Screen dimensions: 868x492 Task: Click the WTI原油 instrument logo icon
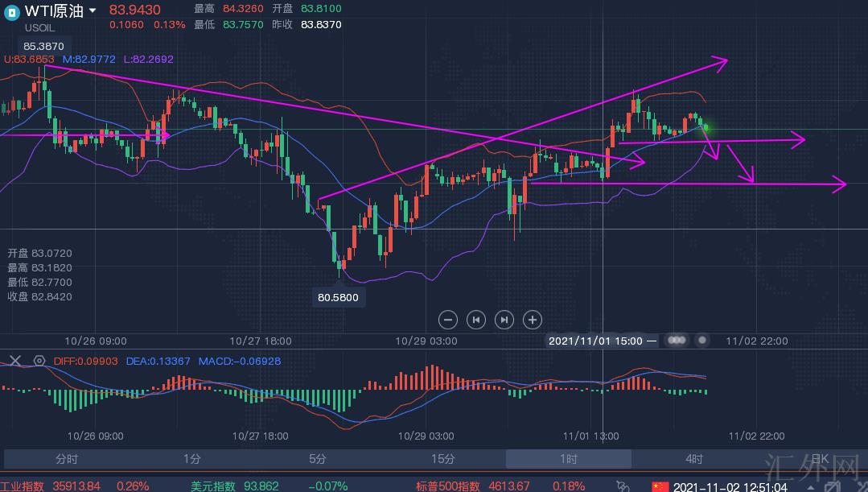coord(11,13)
